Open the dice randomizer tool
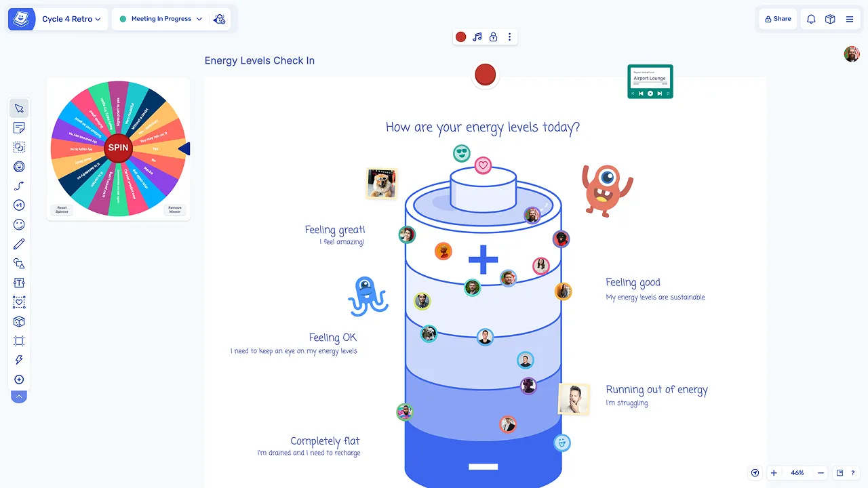868x488 pixels. [19, 321]
